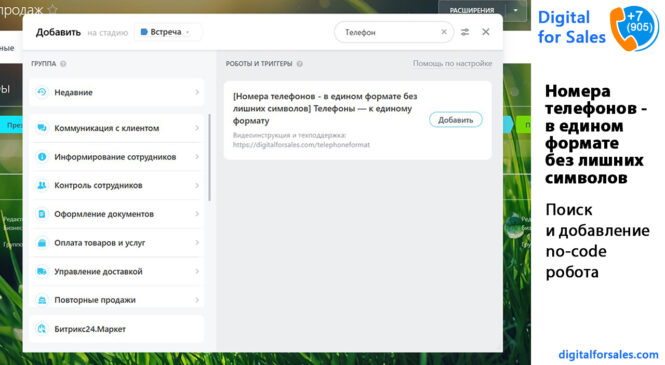The image size is (665, 365).
Task: Click the Управление доставкой truck icon
Action: [42, 271]
